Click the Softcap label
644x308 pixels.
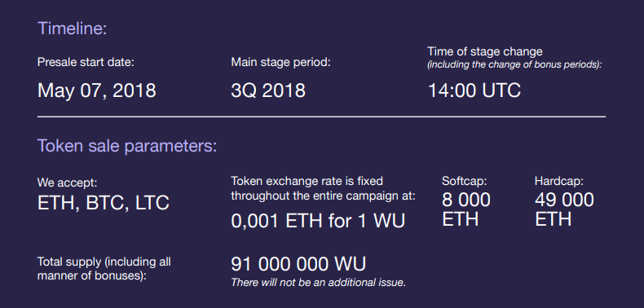point(464,181)
